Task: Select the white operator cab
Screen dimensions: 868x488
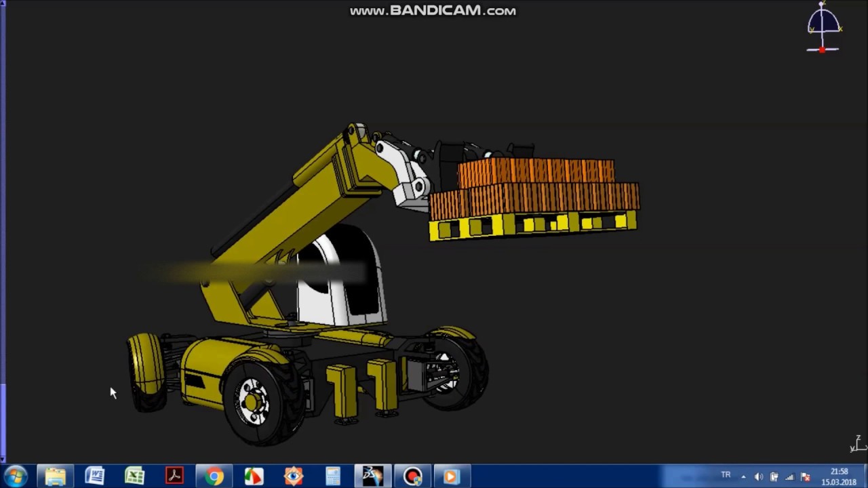Action: click(342, 278)
